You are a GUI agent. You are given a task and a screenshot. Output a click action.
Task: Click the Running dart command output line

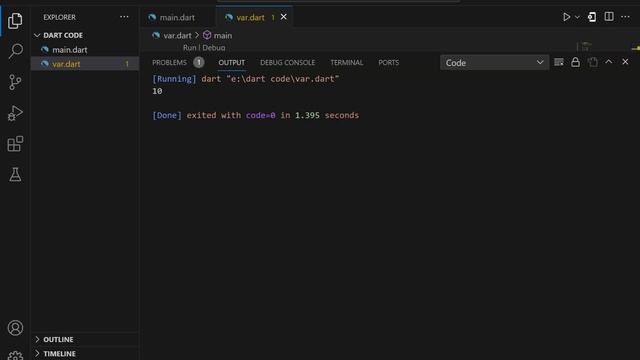[x=245, y=79]
